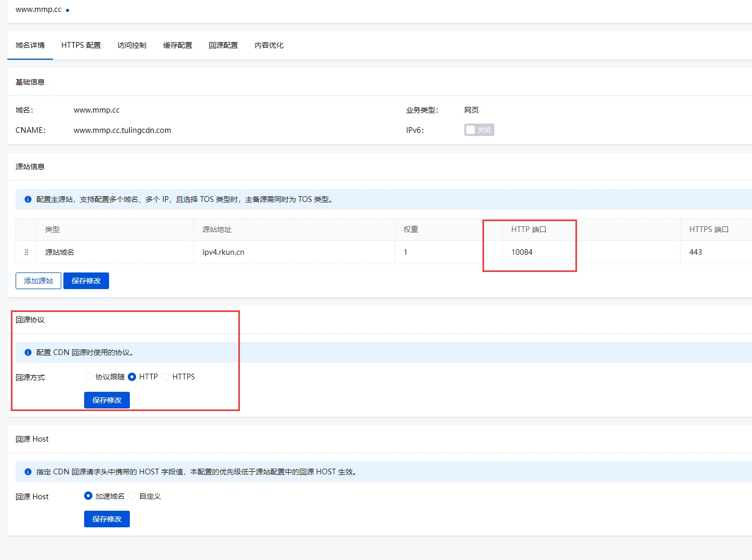Select 自定义 for 回源 Host
Viewport: 752px width, 560px height.
tap(132, 496)
